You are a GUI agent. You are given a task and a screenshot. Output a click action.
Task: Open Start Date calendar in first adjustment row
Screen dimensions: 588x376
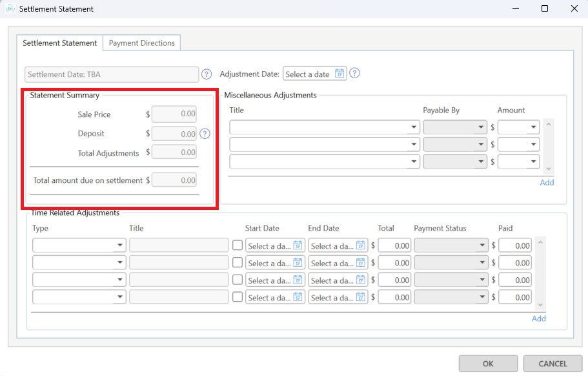tap(298, 245)
